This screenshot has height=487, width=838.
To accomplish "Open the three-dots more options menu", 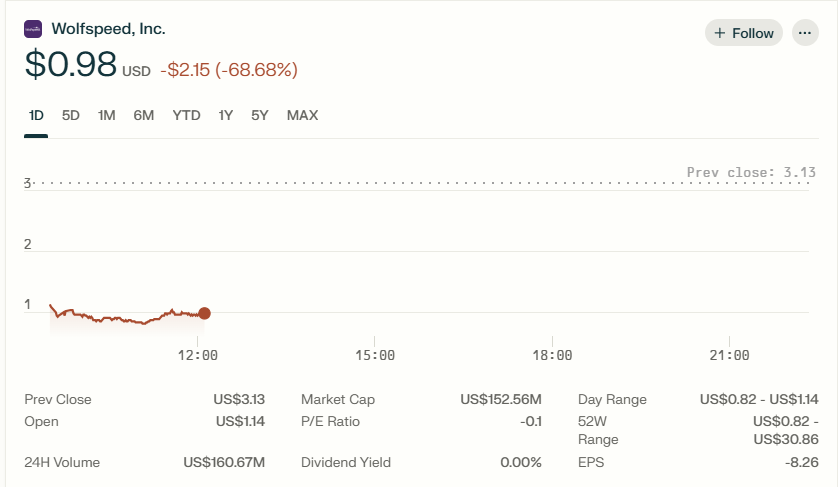I will pyautogui.click(x=805, y=33).
